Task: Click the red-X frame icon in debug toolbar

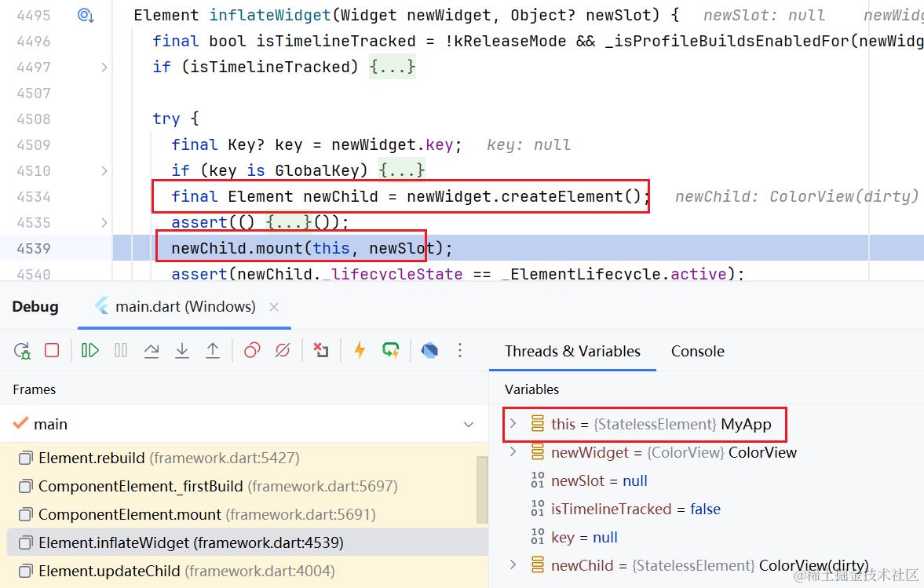Action: coord(320,351)
